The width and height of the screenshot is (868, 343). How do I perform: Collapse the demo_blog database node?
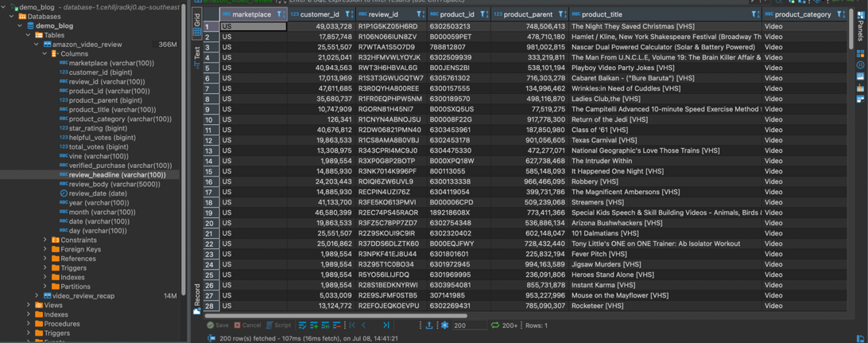click(x=21, y=26)
